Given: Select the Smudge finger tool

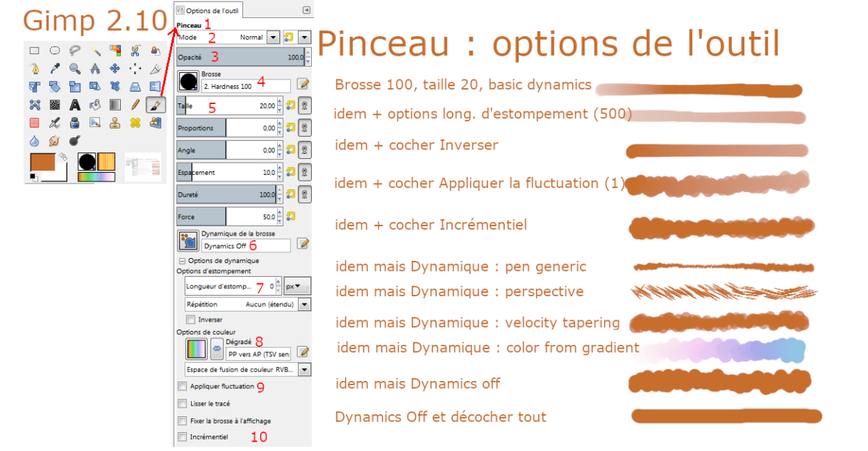Looking at the screenshot, I should click(x=54, y=141).
